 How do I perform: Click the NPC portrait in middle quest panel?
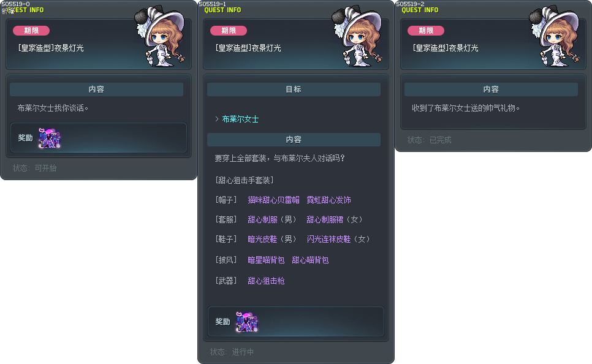(359, 36)
